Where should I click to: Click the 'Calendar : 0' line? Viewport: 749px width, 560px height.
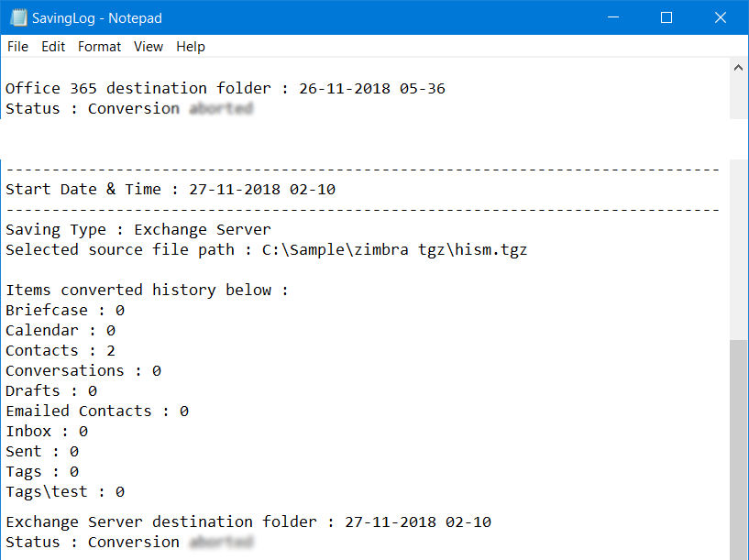(x=61, y=330)
